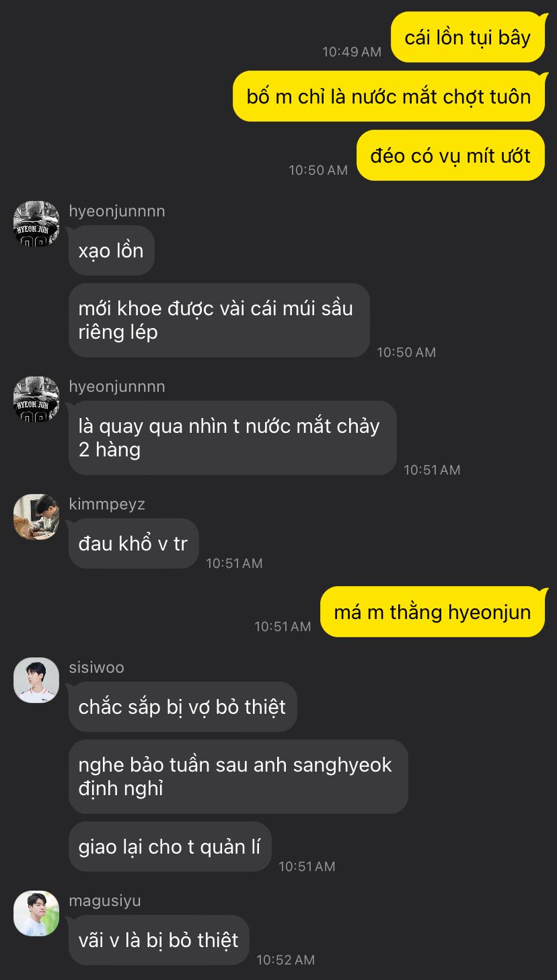Tap the yellow "má m thằng hyeonjun" bubble
This screenshot has width=557, height=980.
pos(433,612)
